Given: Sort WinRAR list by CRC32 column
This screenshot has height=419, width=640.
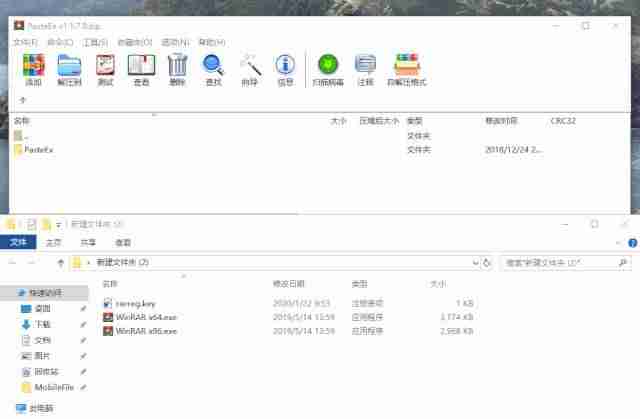Looking at the screenshot, I should [x=563, y=121].
